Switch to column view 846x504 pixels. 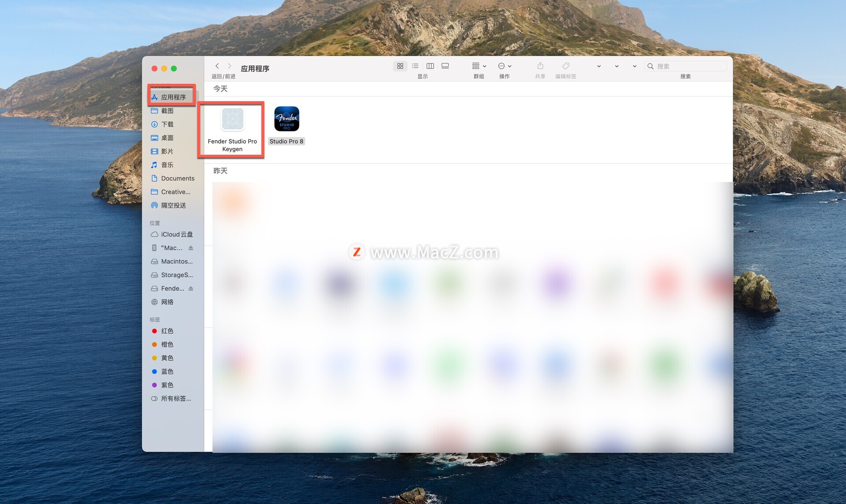click(x=430, y=66)
